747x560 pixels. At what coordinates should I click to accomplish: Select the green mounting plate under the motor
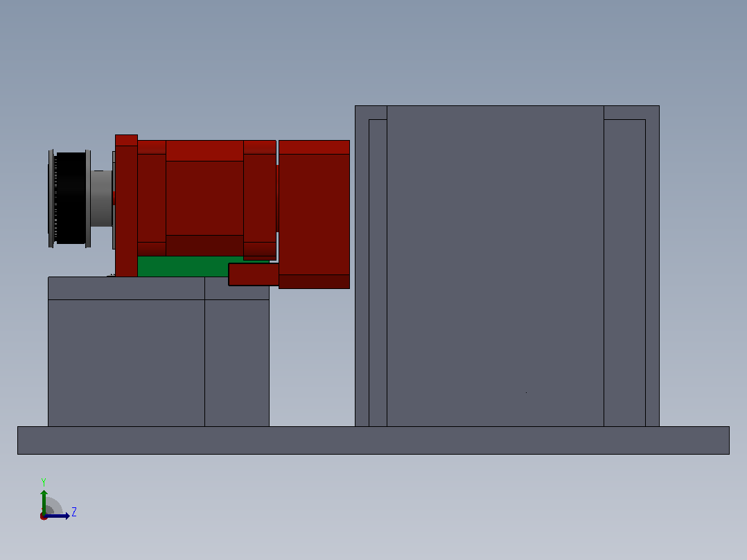coord(183,266)
